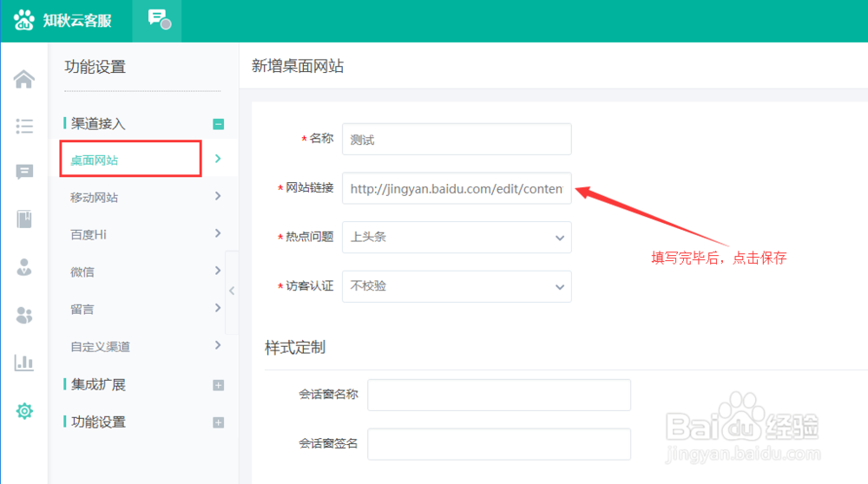Select 移动网站 in channel menu

pyautogui.click(x=94, y=198)
